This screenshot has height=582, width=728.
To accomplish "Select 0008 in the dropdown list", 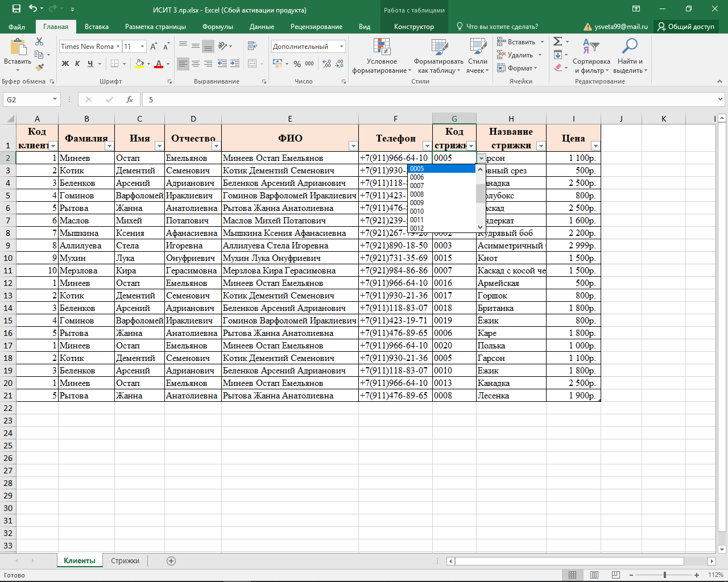I will click(x=417, y=194).
